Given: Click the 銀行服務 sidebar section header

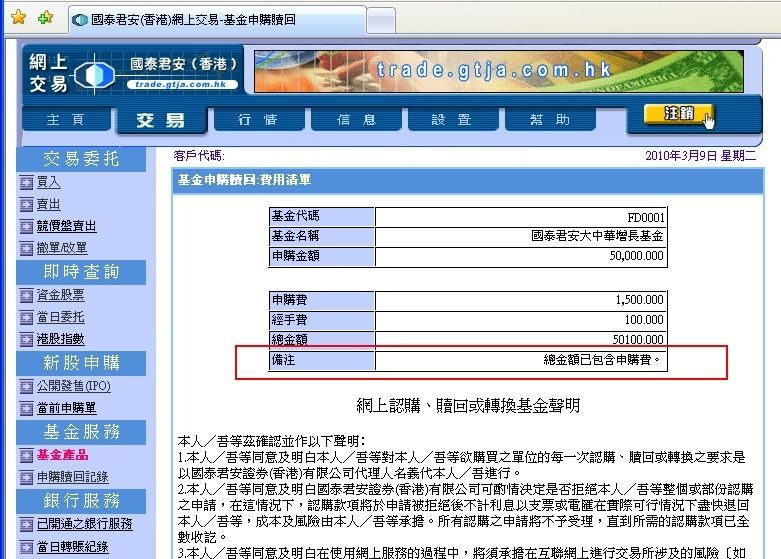Looking at the screenshot, I should (81, 501).
